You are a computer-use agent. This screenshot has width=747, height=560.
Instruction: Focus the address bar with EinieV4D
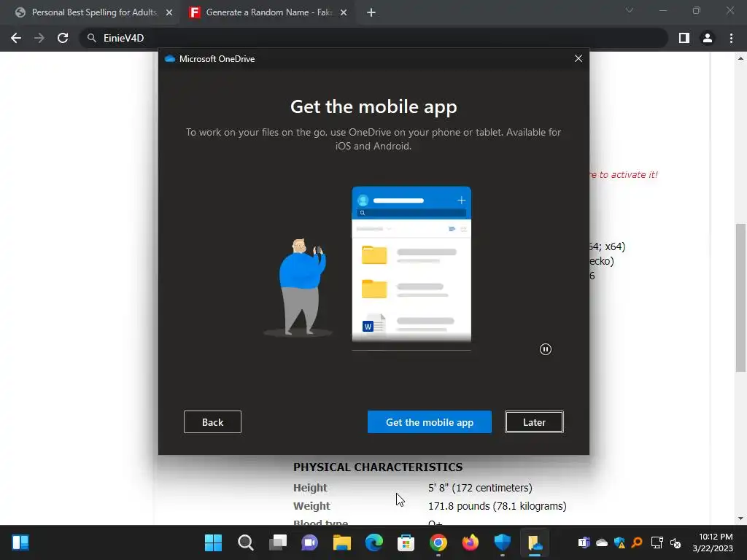point(373,38)
